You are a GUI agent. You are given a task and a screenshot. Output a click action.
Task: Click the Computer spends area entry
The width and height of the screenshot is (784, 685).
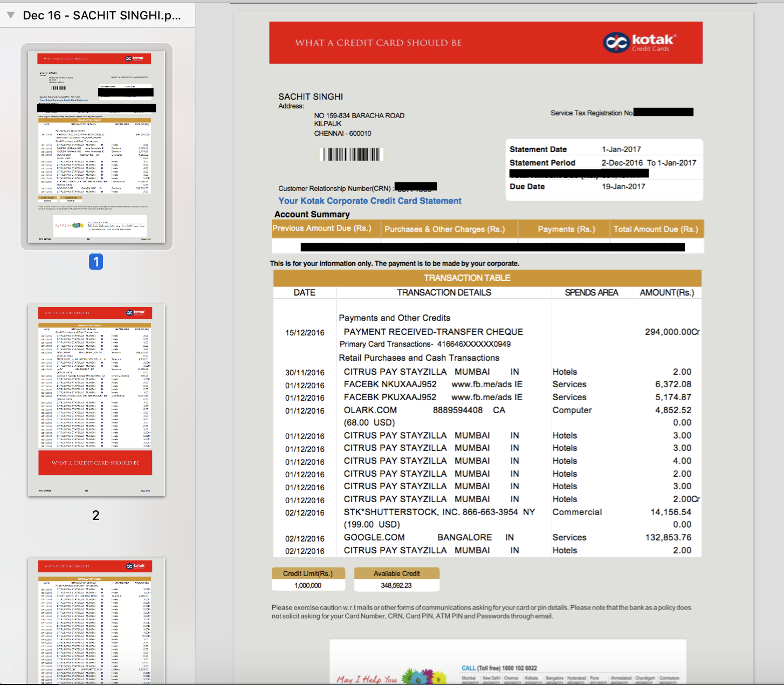tap(572, 410)
